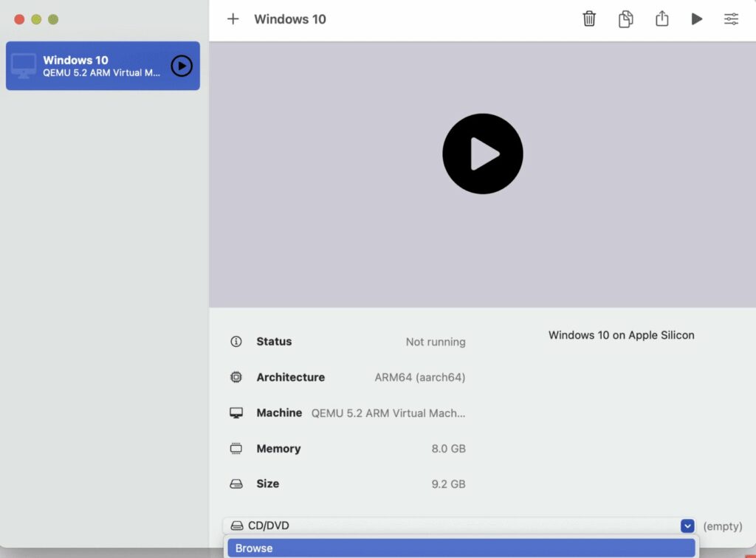This screenshot has width=756, height=558.
Task: Share the VM with the share icon
Action: tap(662, 18)
